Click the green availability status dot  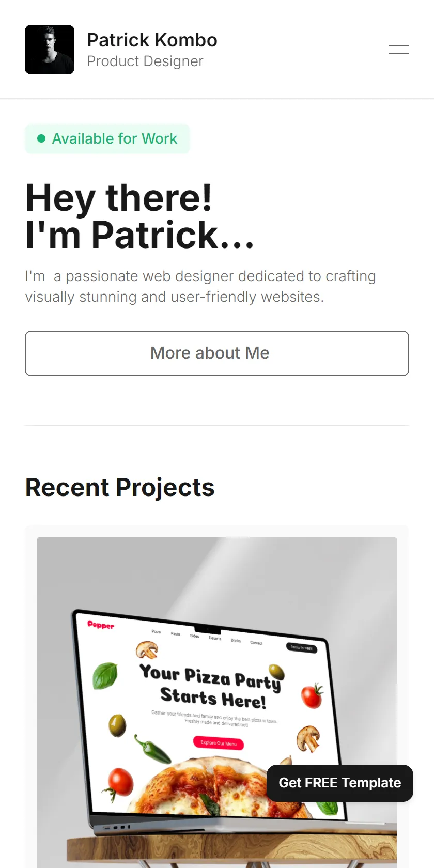[41, 138]
